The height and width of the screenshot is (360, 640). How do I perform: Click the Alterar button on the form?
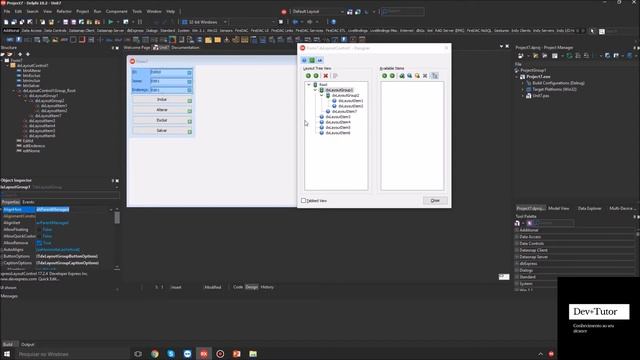[162, 110]
